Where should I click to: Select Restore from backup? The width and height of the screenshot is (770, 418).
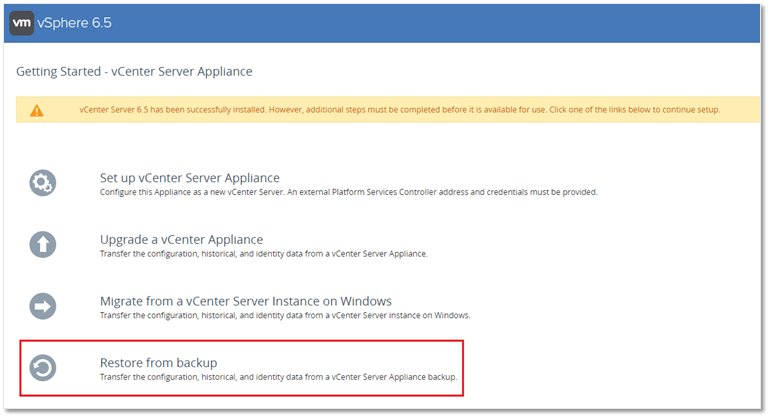[158, 362]
